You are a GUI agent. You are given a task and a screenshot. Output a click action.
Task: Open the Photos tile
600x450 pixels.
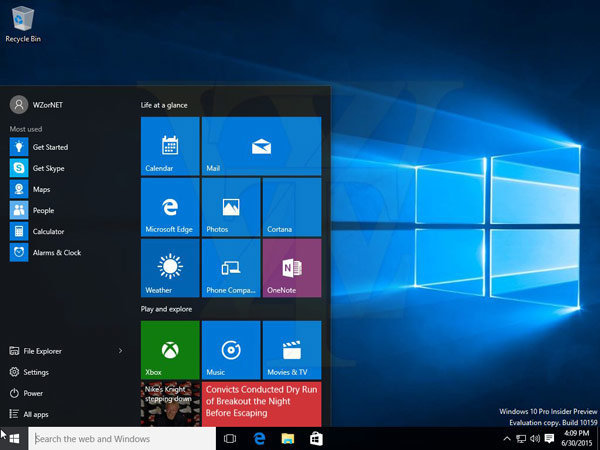(231, 207)
